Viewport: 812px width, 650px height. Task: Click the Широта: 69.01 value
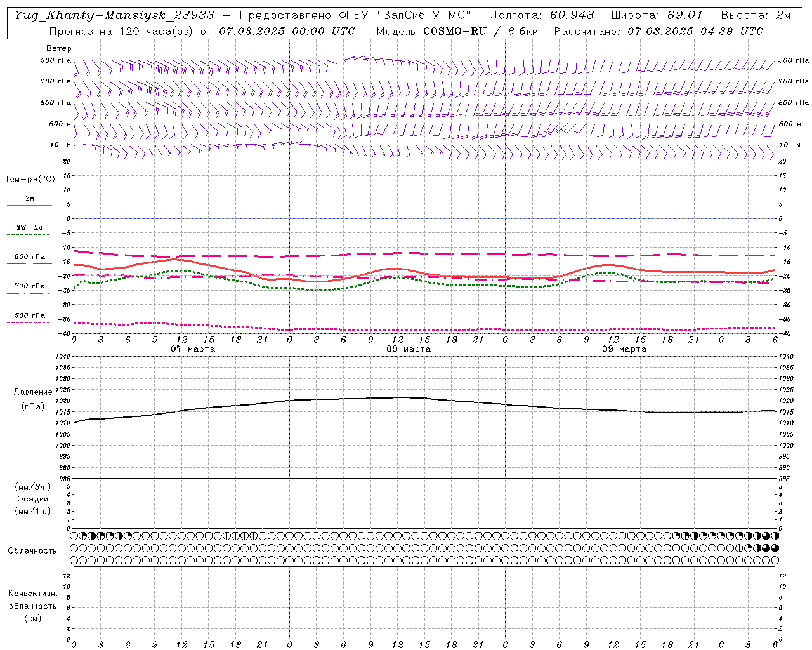click(657, 15)
